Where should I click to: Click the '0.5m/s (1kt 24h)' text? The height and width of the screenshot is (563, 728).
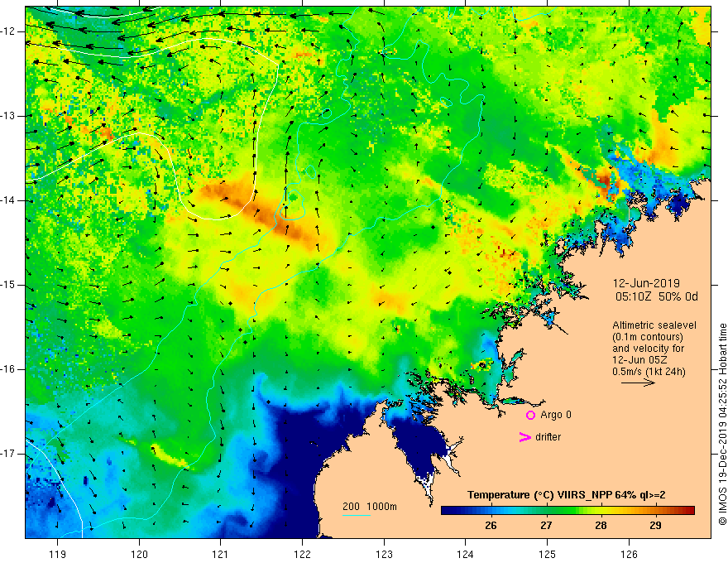point(649,372)
